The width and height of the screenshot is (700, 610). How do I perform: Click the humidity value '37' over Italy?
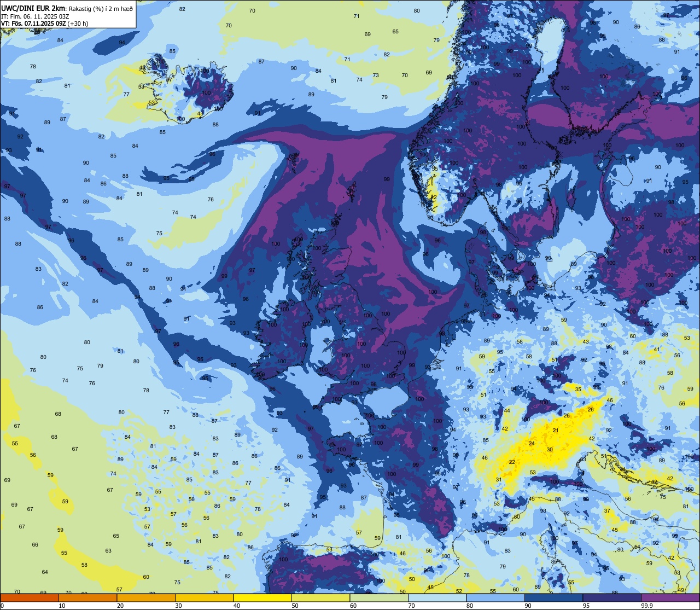pos(607,510)
